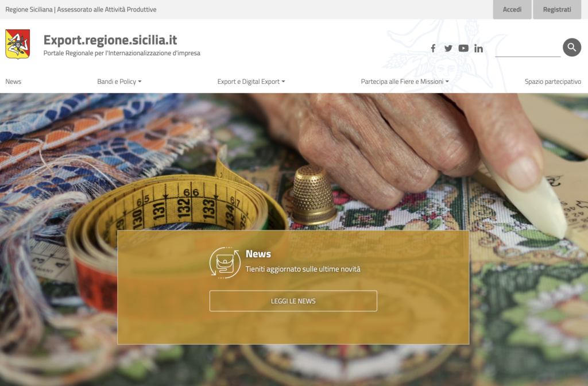Open the Twitter social icon
The height and width of the screenshot is (386, 588).
448,48
